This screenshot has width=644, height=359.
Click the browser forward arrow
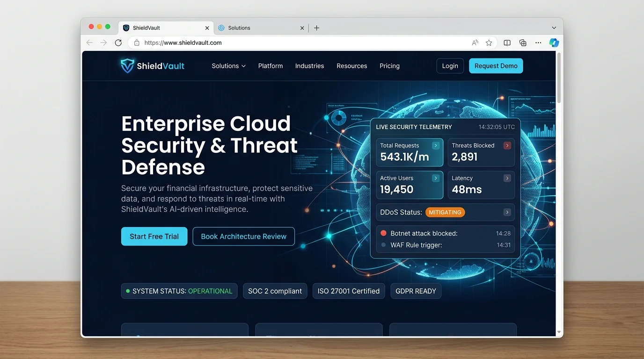pyautogui.click(x=103, y=43)
